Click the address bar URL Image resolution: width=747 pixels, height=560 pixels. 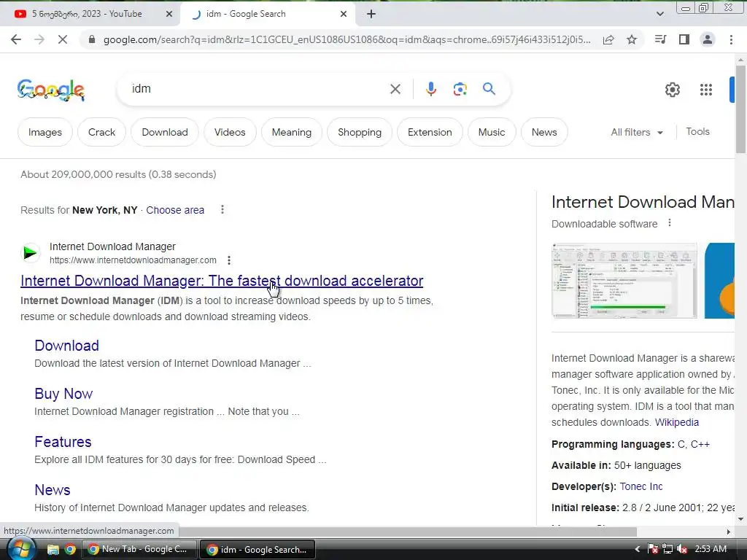coord(347,39)
